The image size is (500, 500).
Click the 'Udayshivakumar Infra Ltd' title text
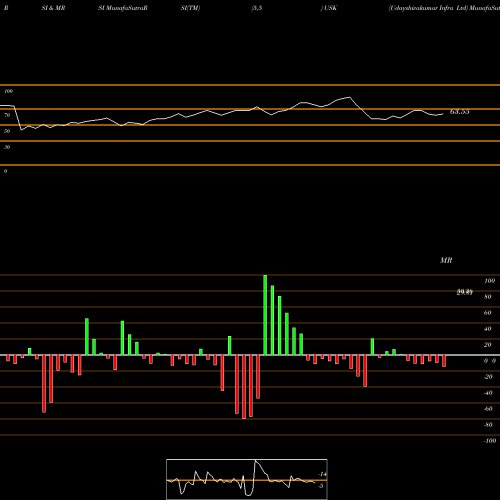coord(428,8)
